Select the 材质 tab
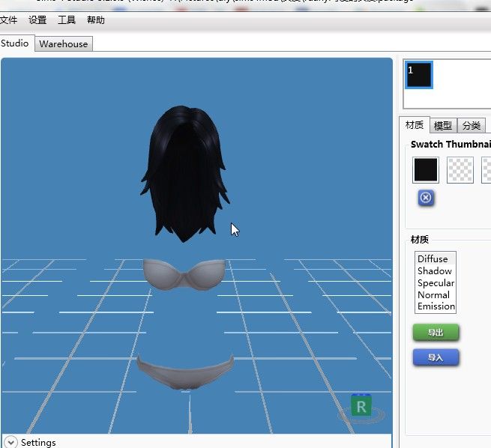This screenshot has height=448, width=491. (x=415, y=125)
